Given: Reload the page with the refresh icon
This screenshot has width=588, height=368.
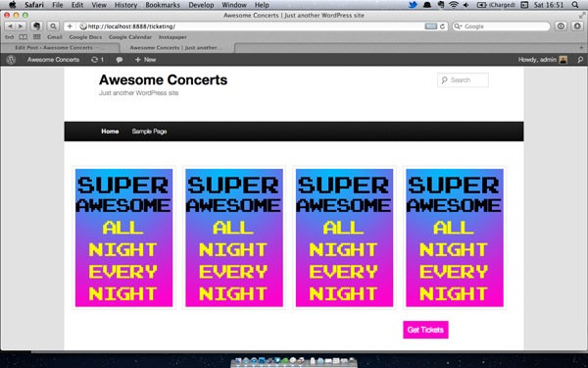Looking at the screenshot, I should pyautogui.click(x=443, y=26).
